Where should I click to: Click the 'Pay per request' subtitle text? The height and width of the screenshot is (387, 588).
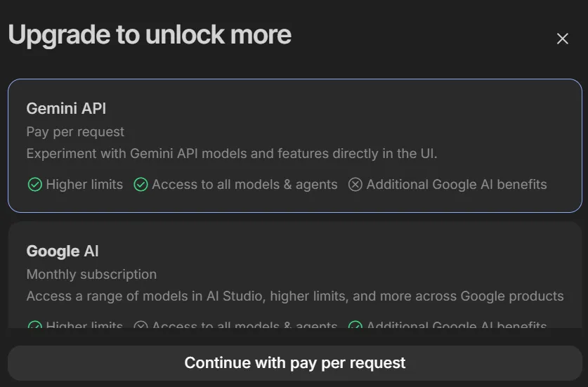(x=75, y=132)
